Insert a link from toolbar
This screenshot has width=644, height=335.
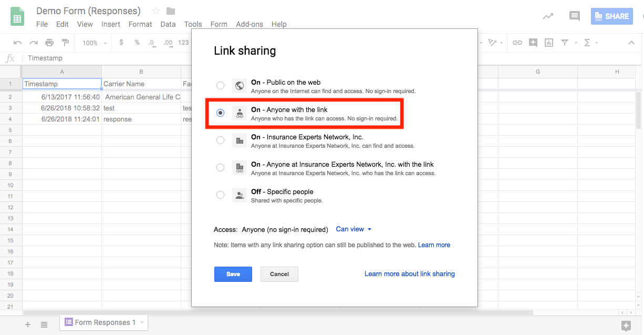[517, 43]
